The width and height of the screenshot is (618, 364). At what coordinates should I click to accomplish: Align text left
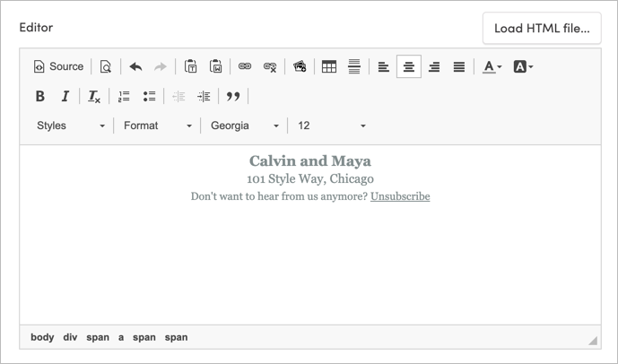click(x=384, y=66)
